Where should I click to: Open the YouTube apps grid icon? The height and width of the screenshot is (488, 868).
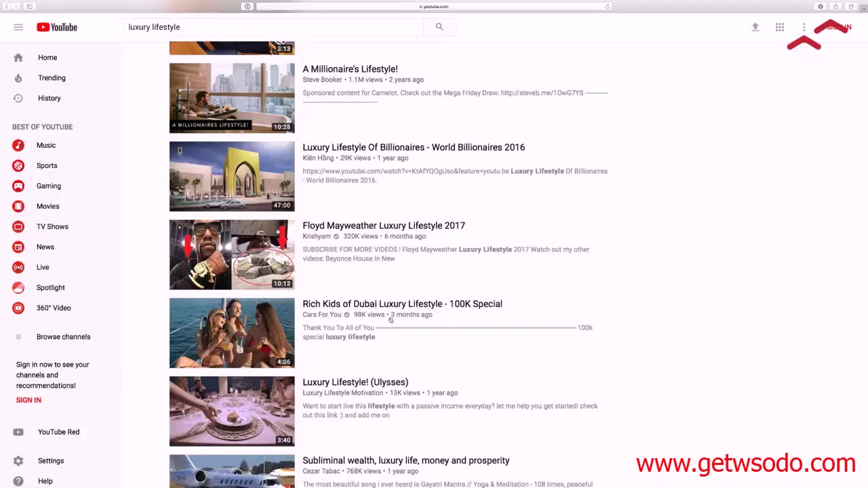pyautogui.click(x=780, y=27)
